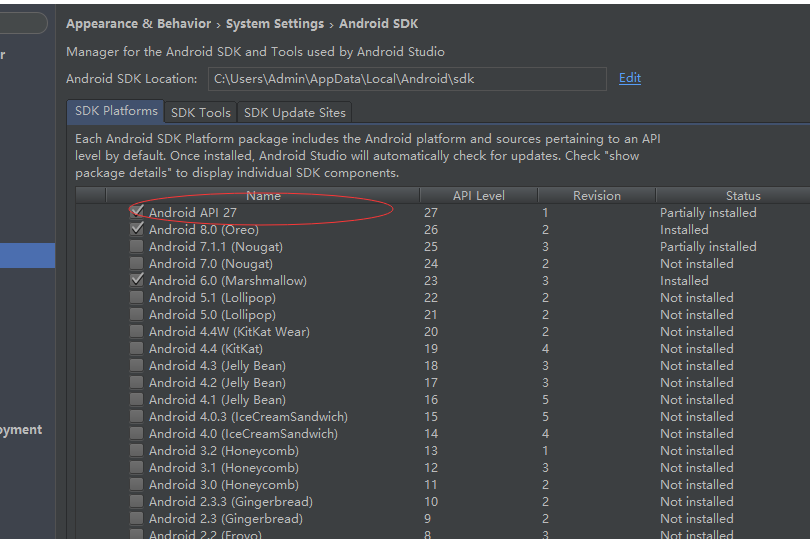
Task: Check Android 4.4 (KitKat) checkbox
Action: pos(136,349)
